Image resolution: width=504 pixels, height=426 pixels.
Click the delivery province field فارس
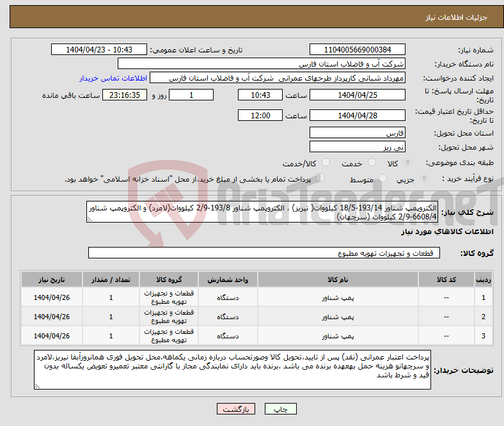pos(357,132)
